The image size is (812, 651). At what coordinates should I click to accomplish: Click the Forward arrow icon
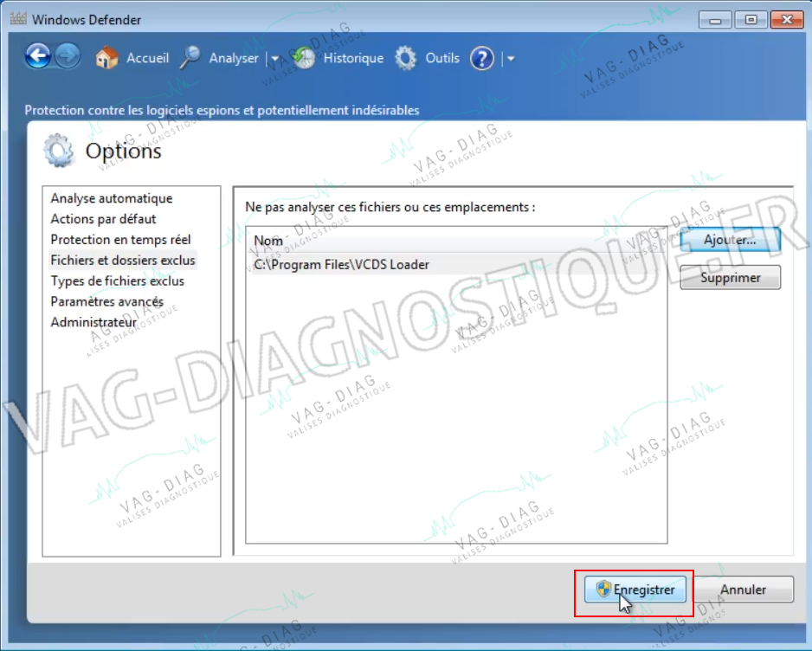click(68, 56)
